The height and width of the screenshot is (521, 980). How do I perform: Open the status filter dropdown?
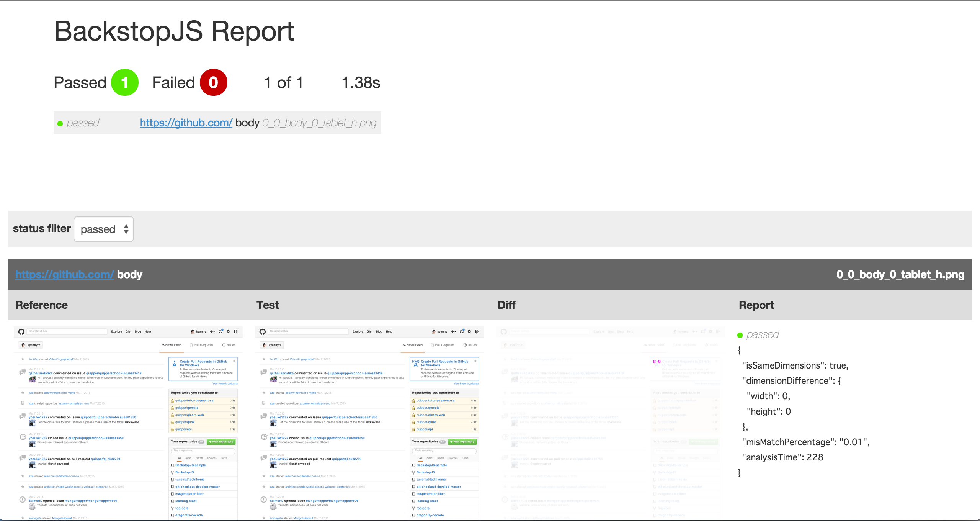coord(104,229)
